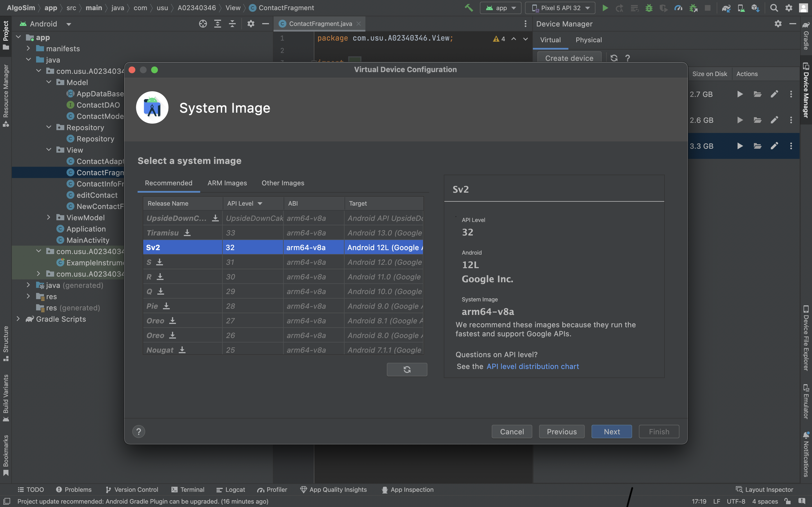This screenshot has width=812, height=507.
Task: Click the green Run app button
Action: click(x=605, y=8)
